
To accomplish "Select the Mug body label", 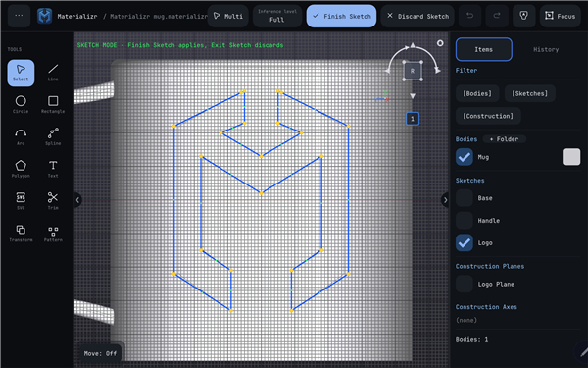I will pyautogui.click(x=483, y=157).
